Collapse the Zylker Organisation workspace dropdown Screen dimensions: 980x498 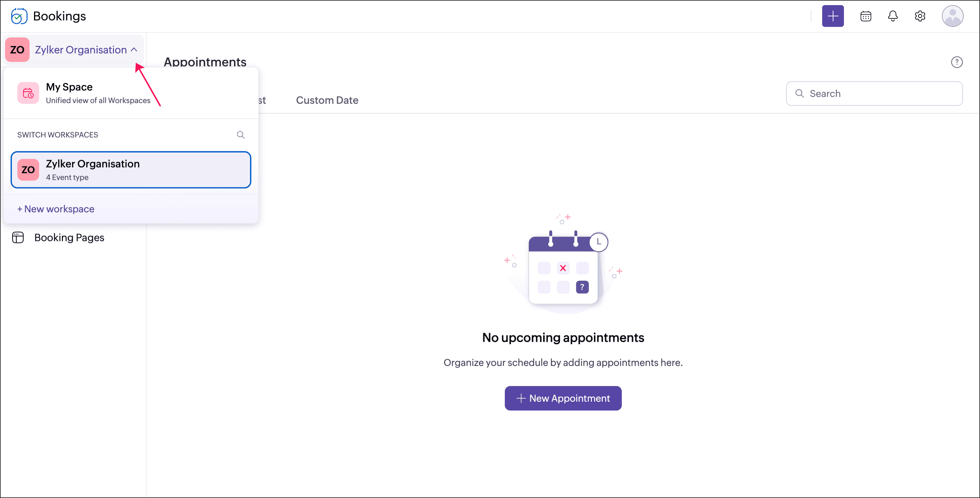point(81,50)
